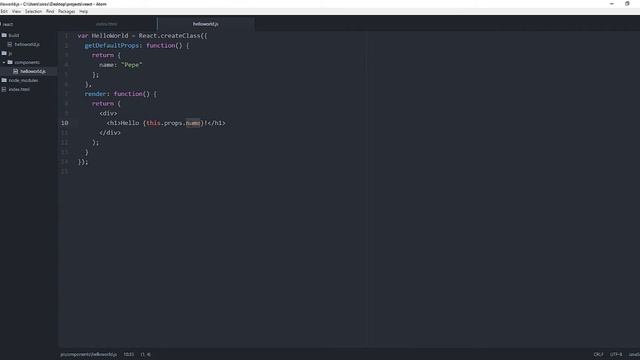Screen dimensions: 640x360
Task: Click "React.createClass" on line 1
Action: tap(169, 36)
